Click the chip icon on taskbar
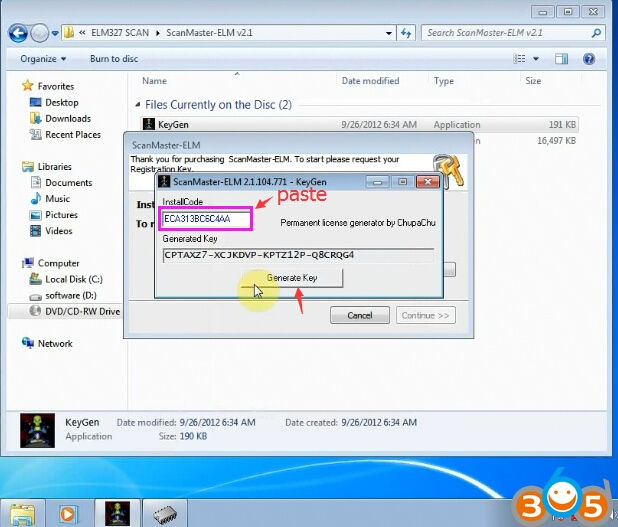The height and width of the screenshot is (527, 618). pos(165,514)
